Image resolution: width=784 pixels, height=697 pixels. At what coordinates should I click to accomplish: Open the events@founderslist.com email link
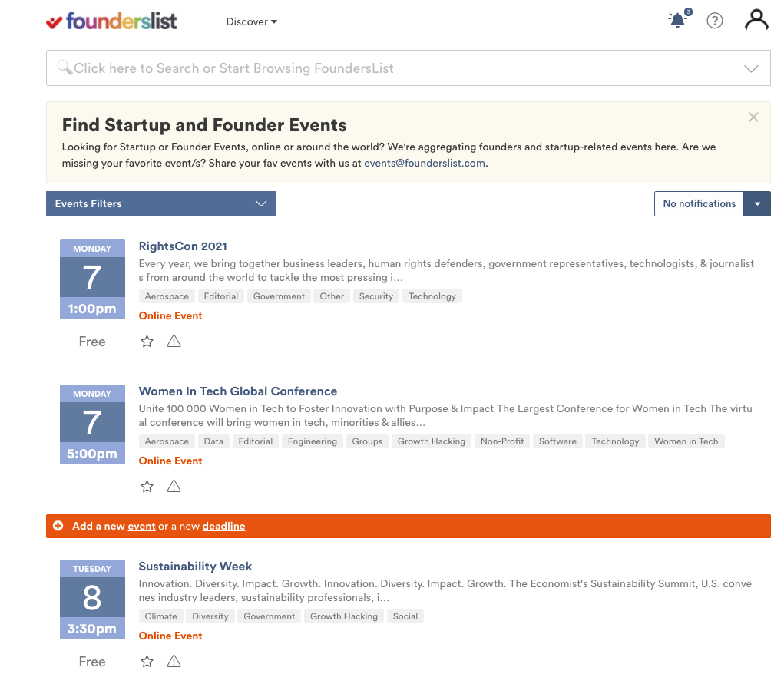(x=425, y=163)
